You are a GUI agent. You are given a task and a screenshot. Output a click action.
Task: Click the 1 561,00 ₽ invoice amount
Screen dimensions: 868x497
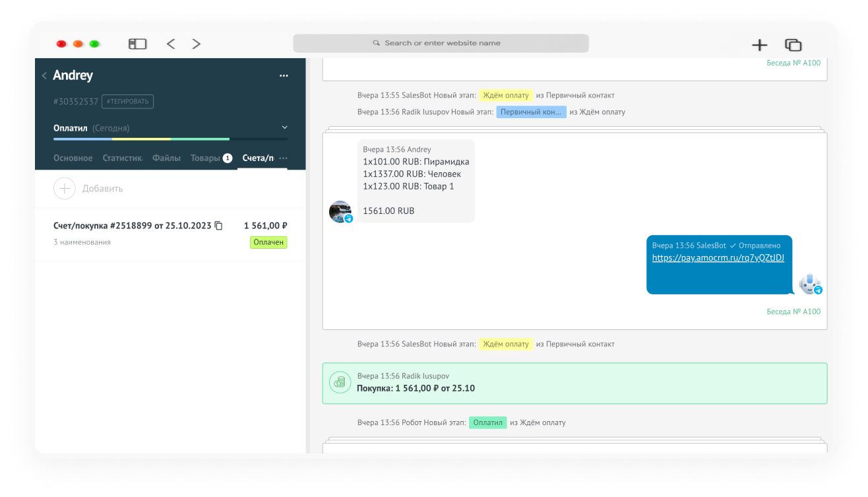(266, 226)
